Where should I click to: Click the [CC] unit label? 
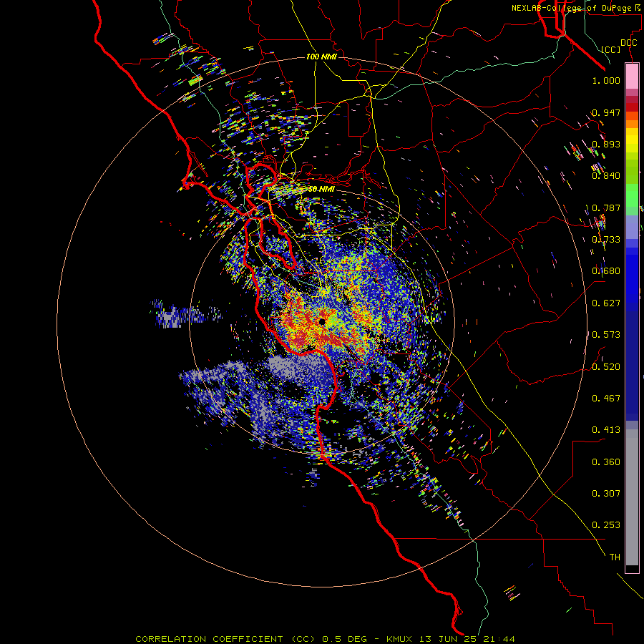pos(611,49)
